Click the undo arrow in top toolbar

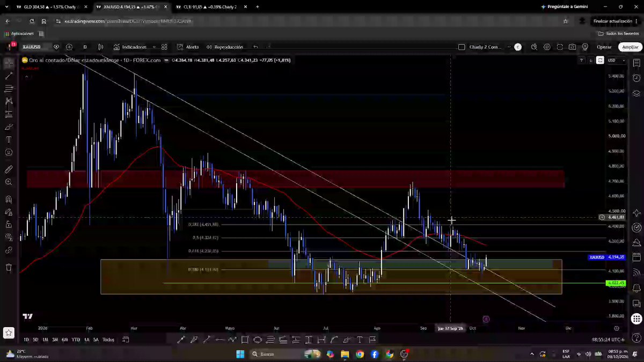[256, 47]
